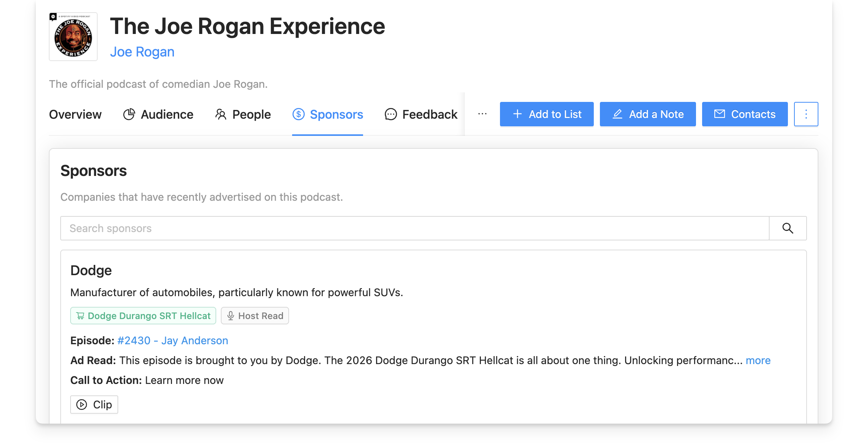
Task: Switch to the Overview tab
Action: [x=75, y=114]
